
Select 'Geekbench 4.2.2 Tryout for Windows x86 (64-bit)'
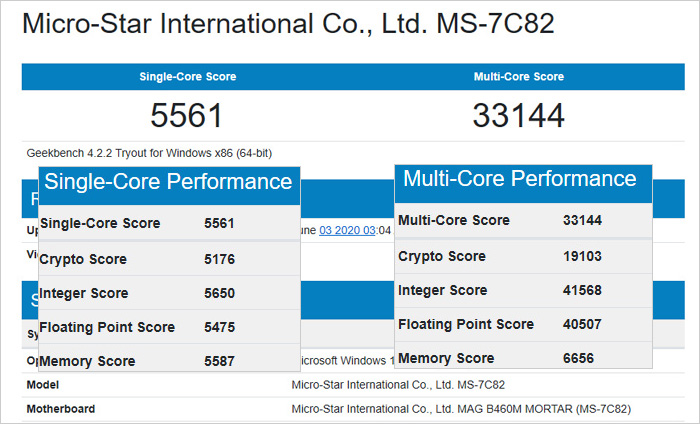(149, 153)
